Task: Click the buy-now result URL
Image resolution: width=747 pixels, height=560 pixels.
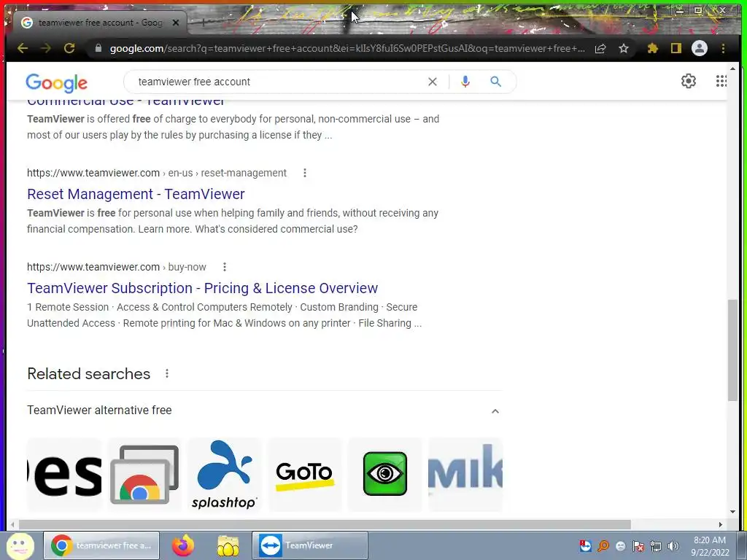Action: click(117, 267)
